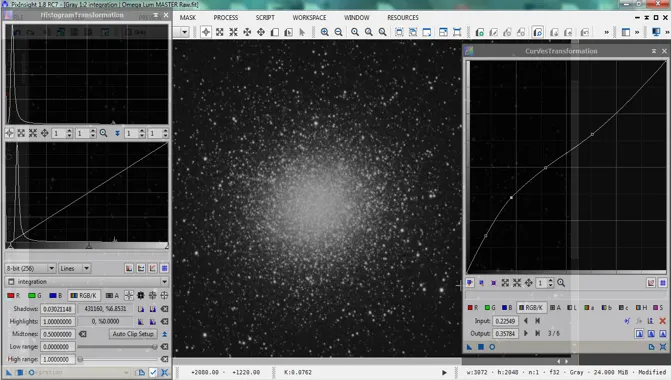Reset the Highlights clipping value
The width and height of the screenshot is (671, 380).
[x=164, y=321]
